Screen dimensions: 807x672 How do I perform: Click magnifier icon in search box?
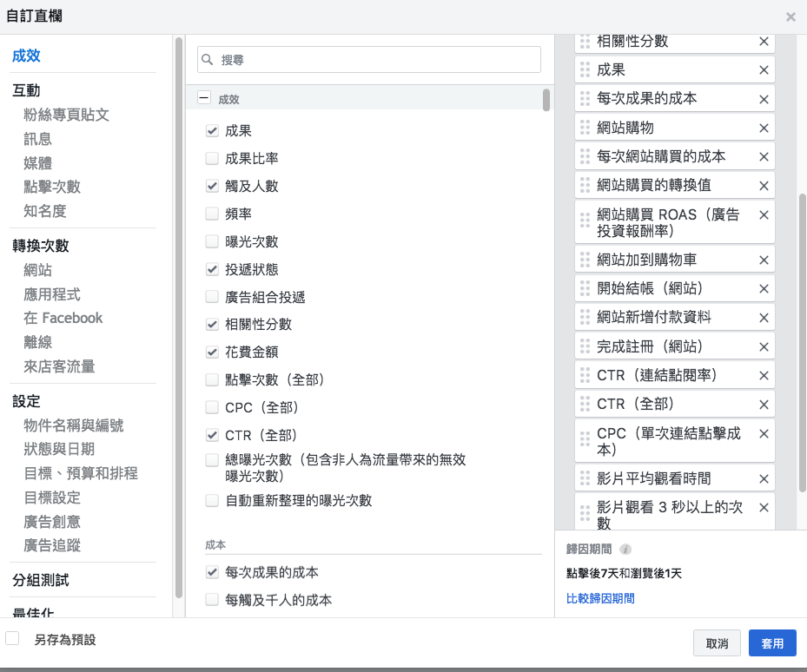tap(208, 60)
